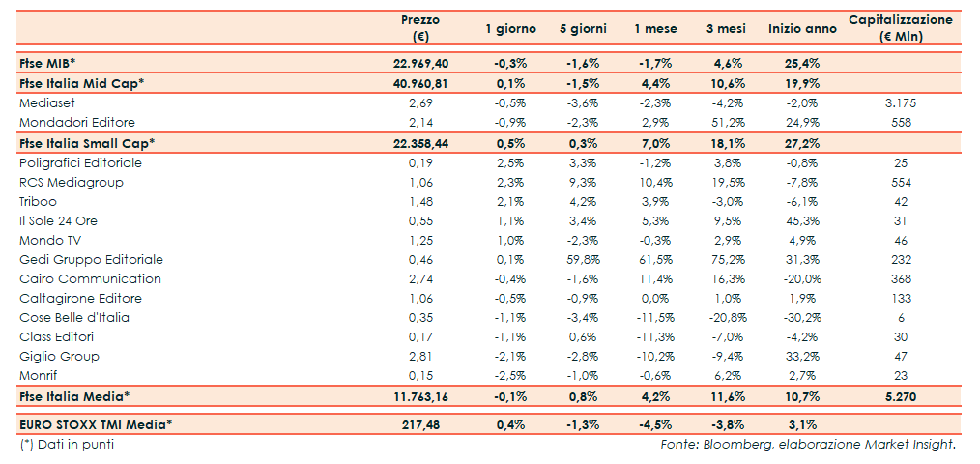Click the 5 giorni column header
The width and height of the screenshot is (980, 464).
pyautogui.click(x=583, y=29)
